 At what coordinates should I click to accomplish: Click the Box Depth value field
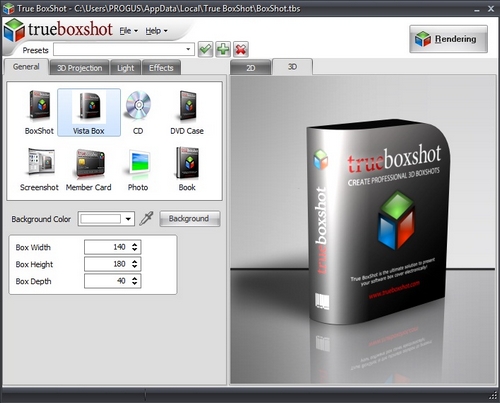pyautogui.click(x=113, y=281)
